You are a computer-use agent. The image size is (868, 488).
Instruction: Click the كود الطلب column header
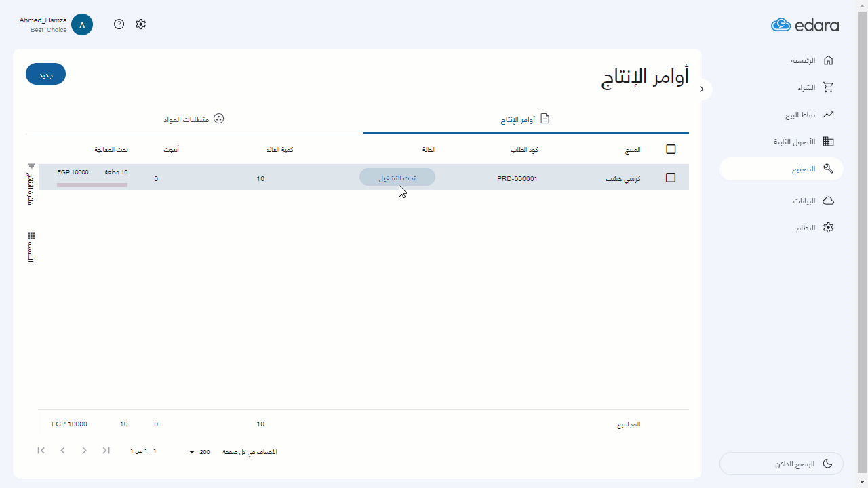[524, 150]
